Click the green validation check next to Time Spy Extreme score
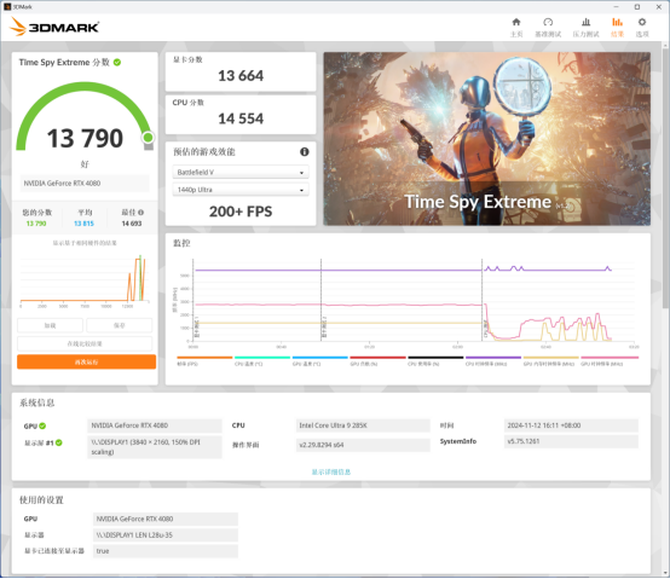This screenshot has height=579, width=670. [x=117, y=62]
